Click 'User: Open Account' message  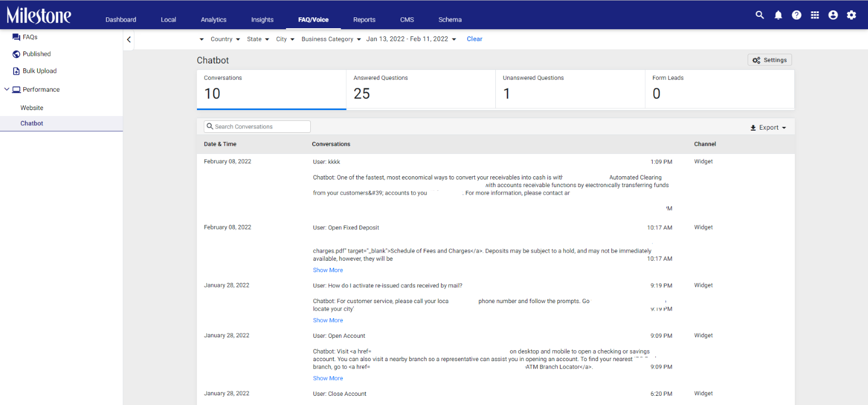(339, 336)
